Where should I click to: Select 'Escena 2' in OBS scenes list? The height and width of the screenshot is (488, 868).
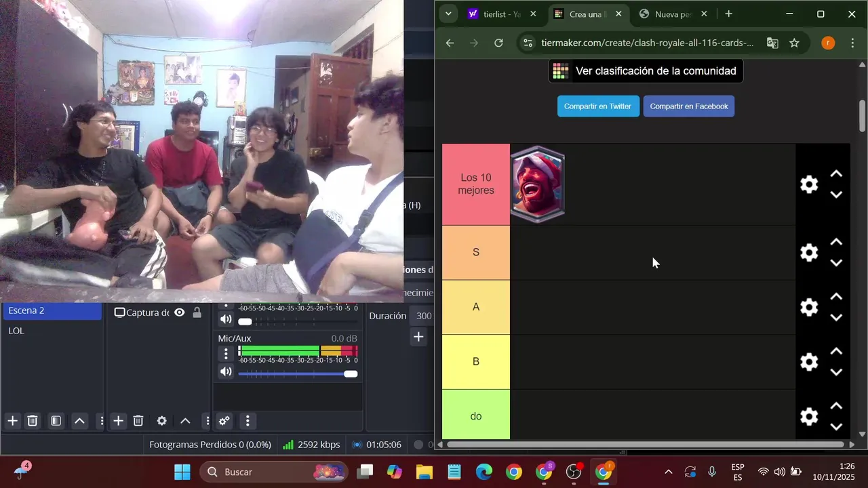tap(53, 310)
